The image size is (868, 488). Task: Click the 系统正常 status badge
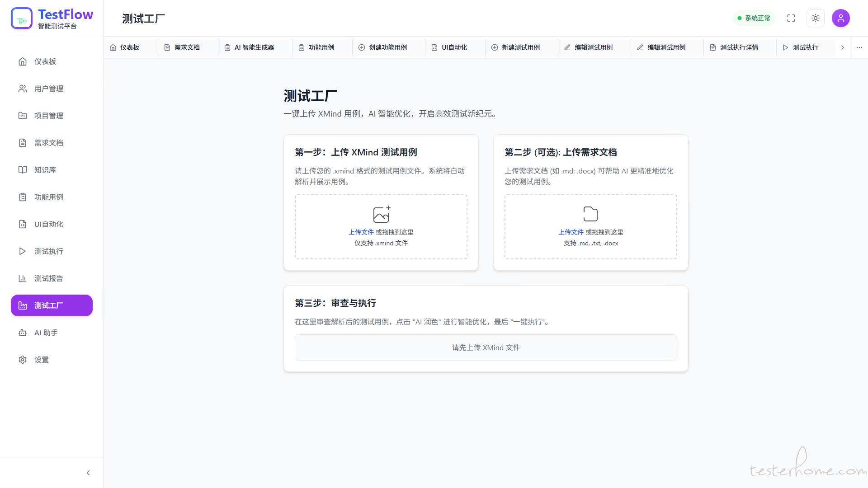(x=754, y=18)
